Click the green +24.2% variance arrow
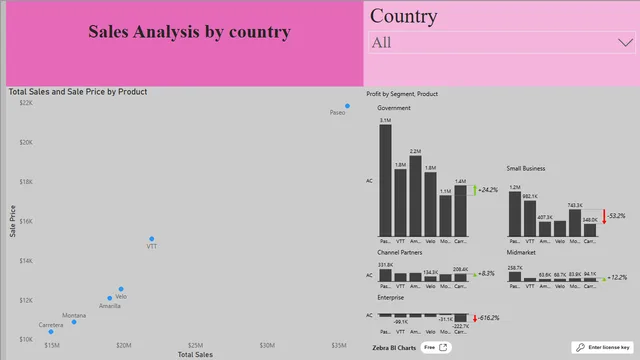The width and height of the screenshot is (640, 360). (475, 190)
